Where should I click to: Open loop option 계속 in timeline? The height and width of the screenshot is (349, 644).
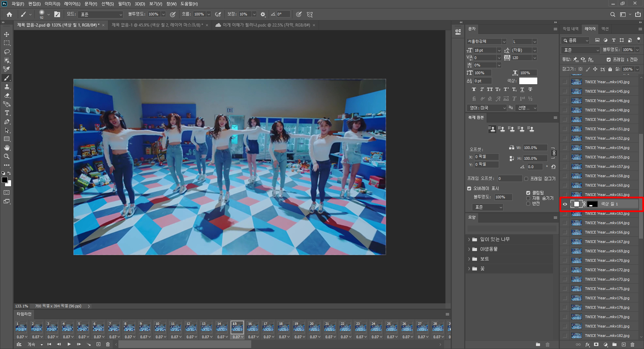35,344
